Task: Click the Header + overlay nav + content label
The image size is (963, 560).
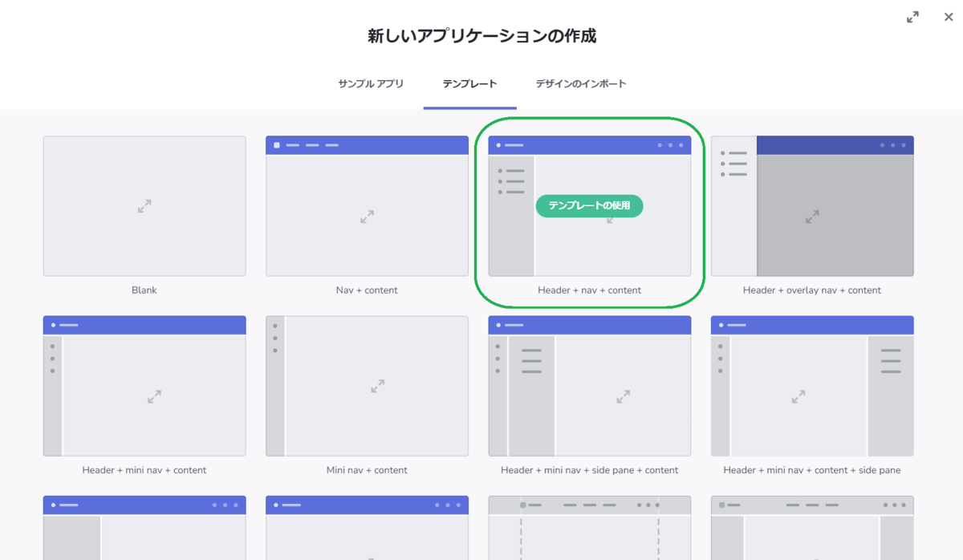Action: pos(812,290)
